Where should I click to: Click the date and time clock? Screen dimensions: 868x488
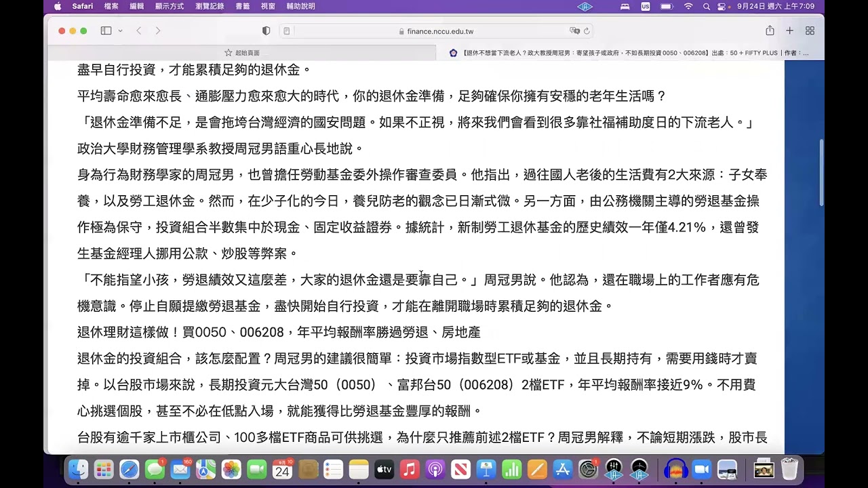(775, 6)
